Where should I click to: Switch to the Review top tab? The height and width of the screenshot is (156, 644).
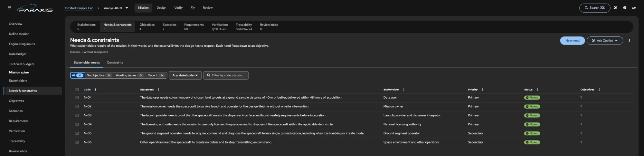208,8
